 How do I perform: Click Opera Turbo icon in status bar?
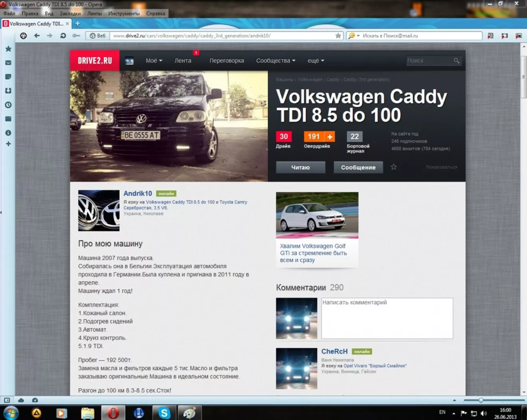[x=35, y=400]
